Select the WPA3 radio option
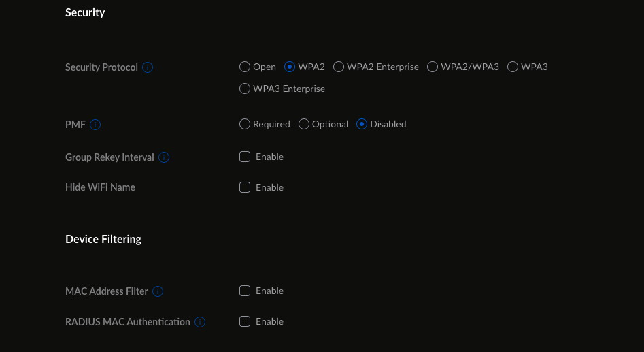Image resolution: width=644 pixels, height=352 pixels. click(513, 67)
